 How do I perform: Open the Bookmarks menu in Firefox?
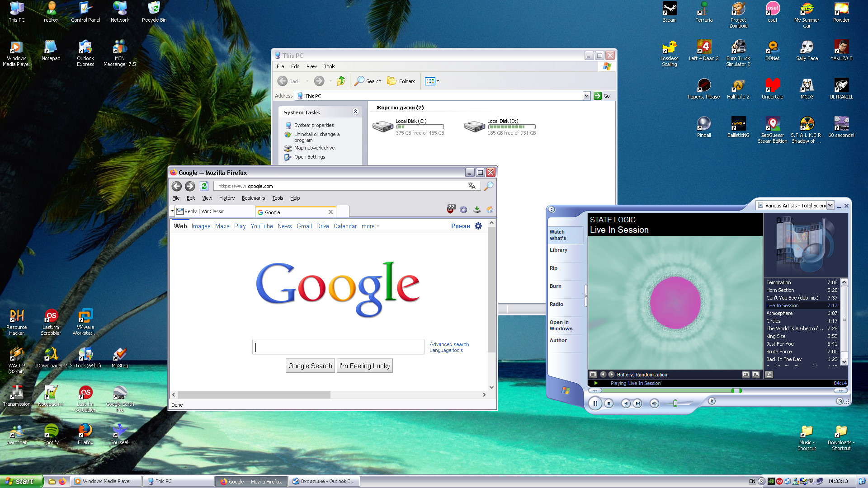tap(253, 198)
